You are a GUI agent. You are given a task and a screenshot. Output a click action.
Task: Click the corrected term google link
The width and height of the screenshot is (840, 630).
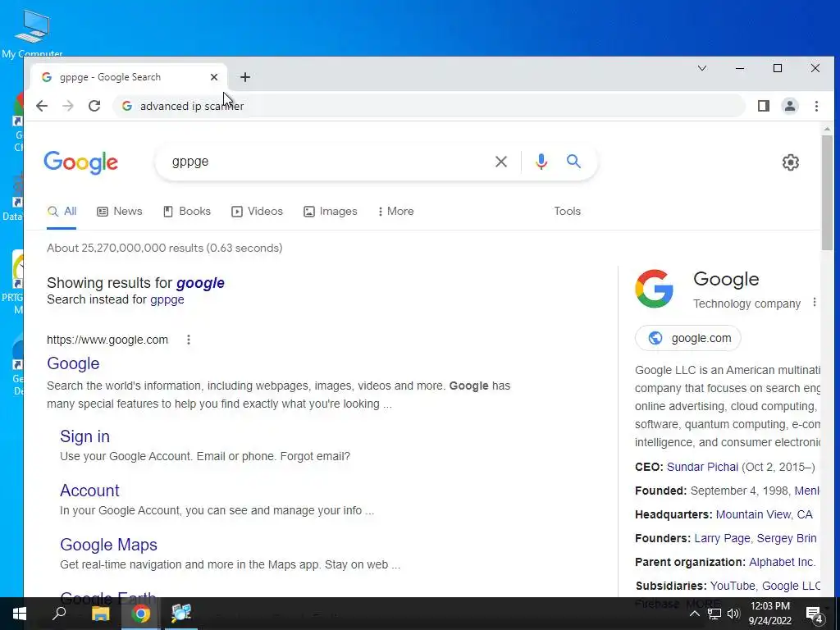(x=200, y=283)
